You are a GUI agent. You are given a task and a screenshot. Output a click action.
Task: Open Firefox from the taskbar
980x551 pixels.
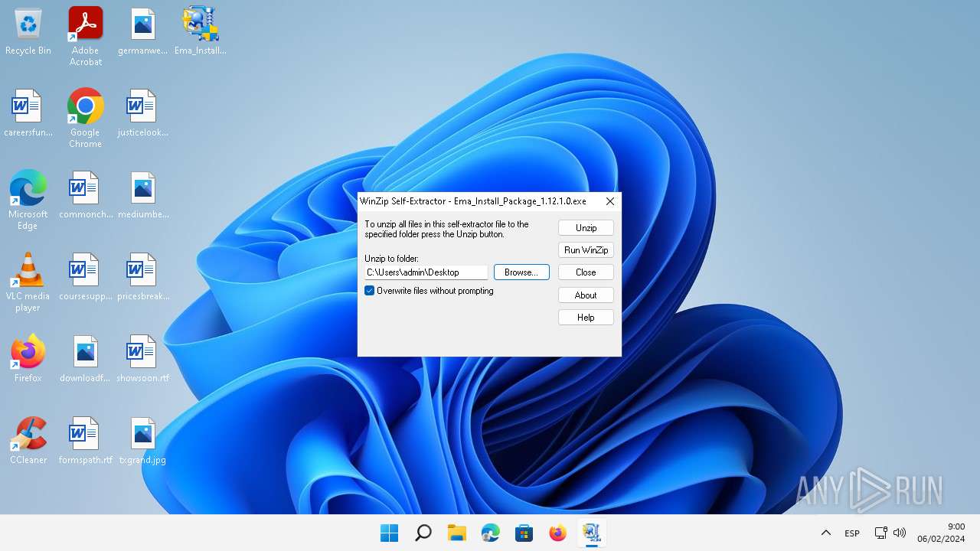[x=558, y=533]
